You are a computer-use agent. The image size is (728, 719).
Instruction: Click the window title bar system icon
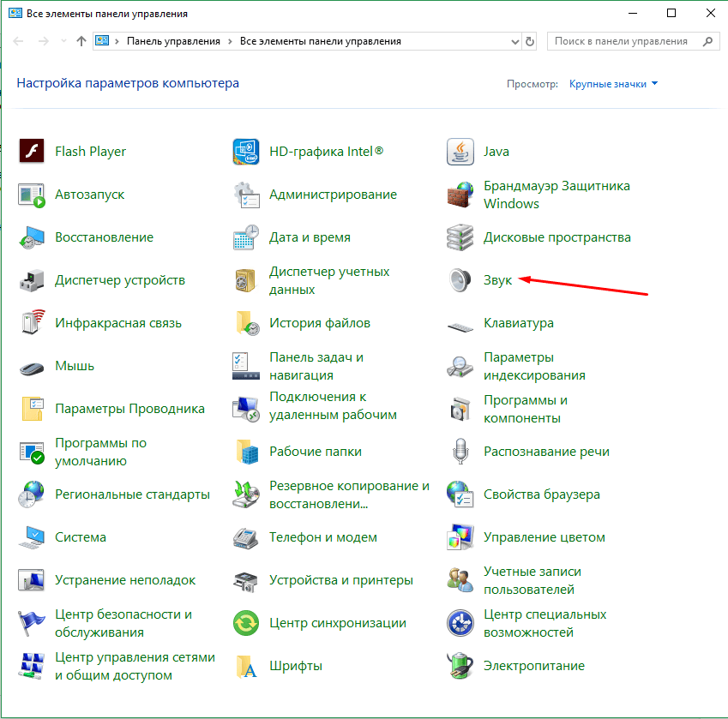(15, 13)
